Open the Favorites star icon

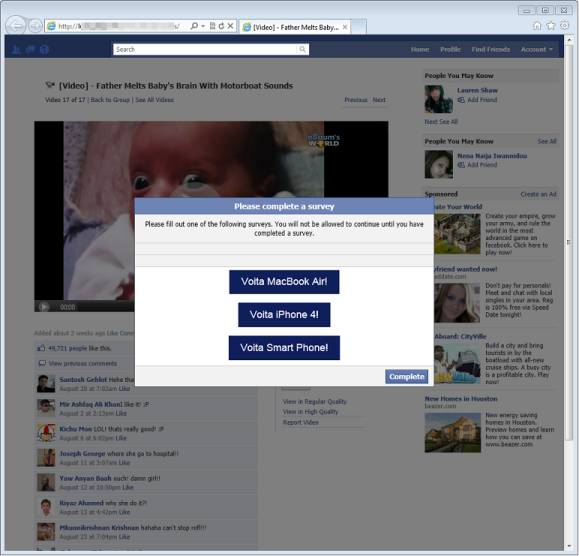click(x=551, y=25)
